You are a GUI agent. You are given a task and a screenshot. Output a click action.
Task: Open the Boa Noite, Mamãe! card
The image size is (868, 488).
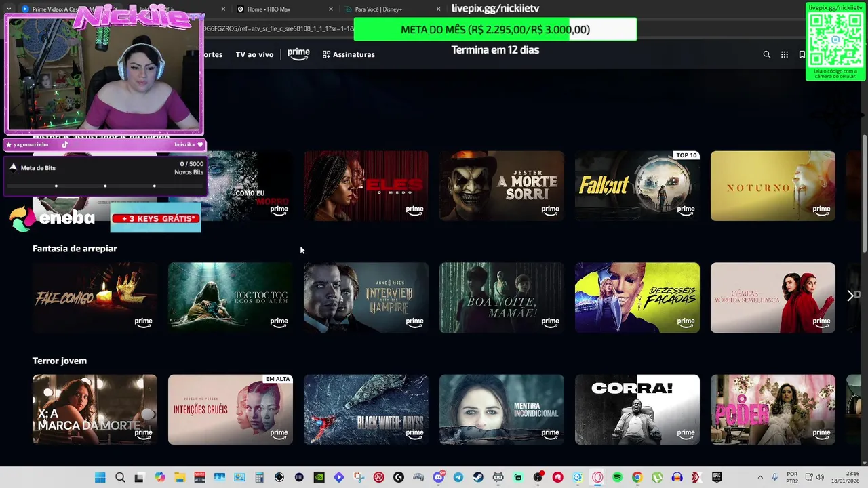click(x=502, y=298)
